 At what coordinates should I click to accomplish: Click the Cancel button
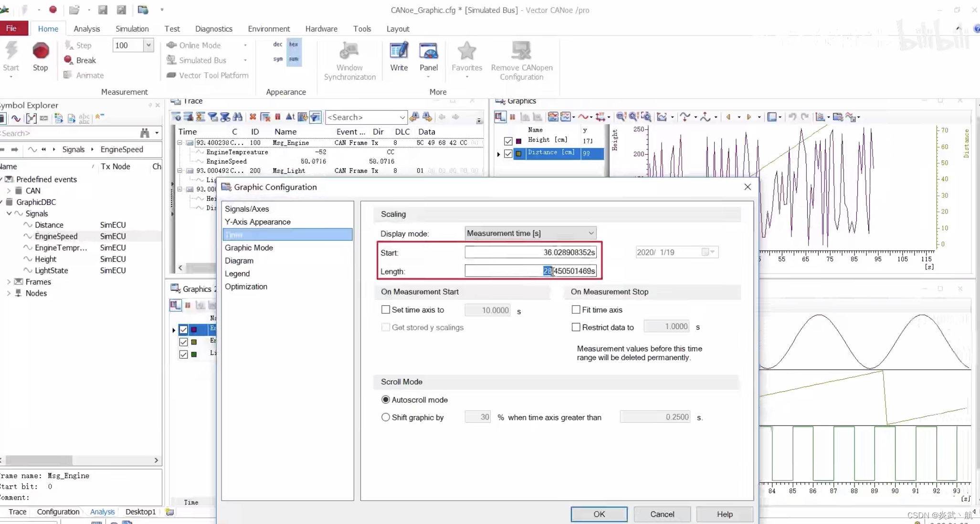pyautogui.click(x=662, y=514)
